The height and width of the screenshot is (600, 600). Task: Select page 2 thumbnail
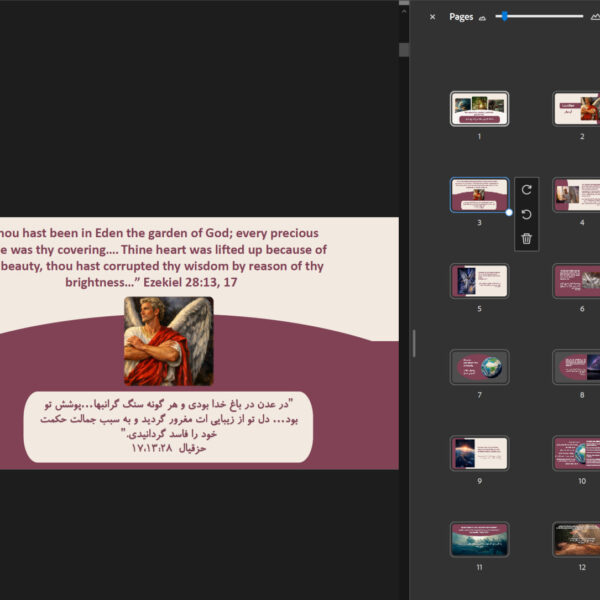pos(577,109)
